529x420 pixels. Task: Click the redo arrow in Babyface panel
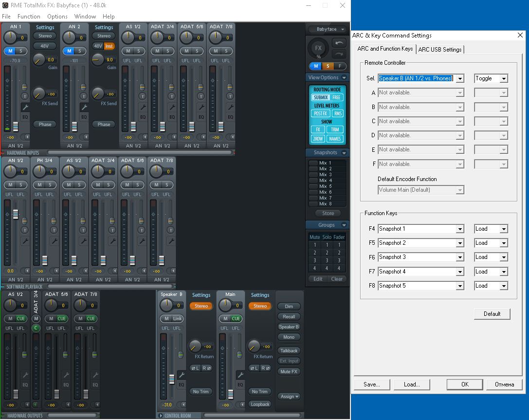coord(339,55)
